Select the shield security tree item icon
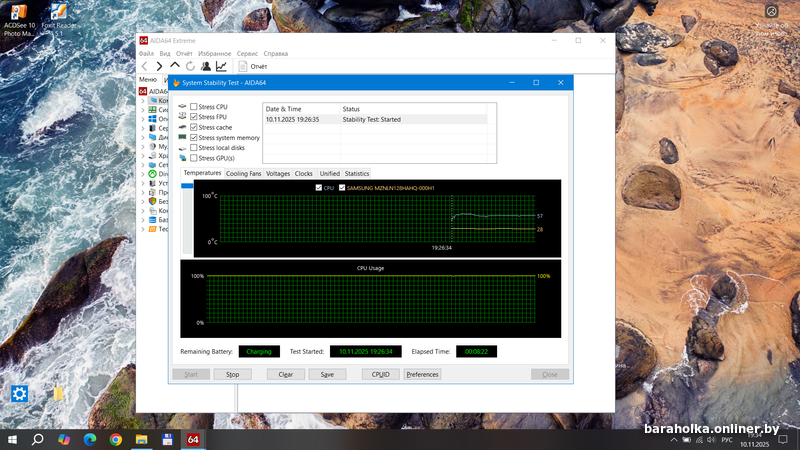 pyautogui.click(x=152, y=202)
